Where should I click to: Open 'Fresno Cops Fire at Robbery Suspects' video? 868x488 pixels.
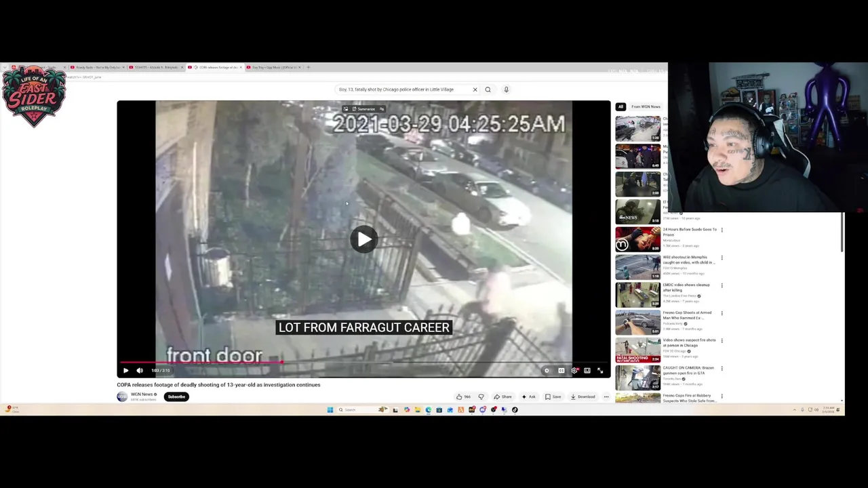(637, 398)
